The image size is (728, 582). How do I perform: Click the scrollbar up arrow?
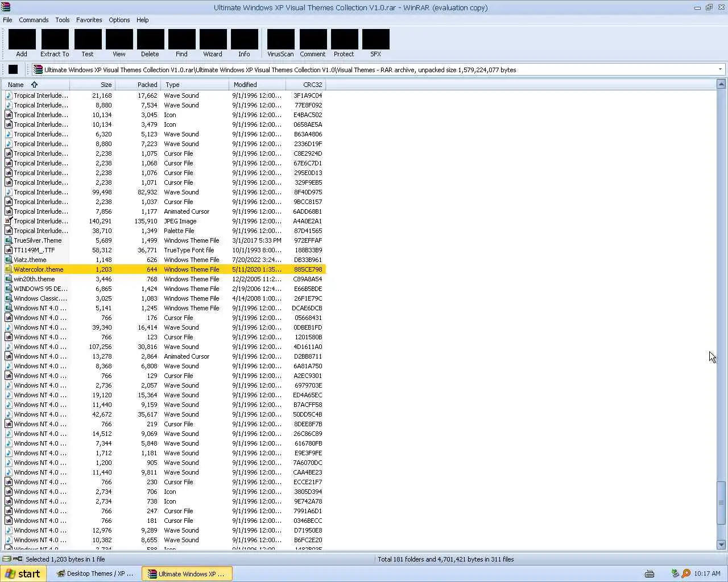click(x=721, y=84)
